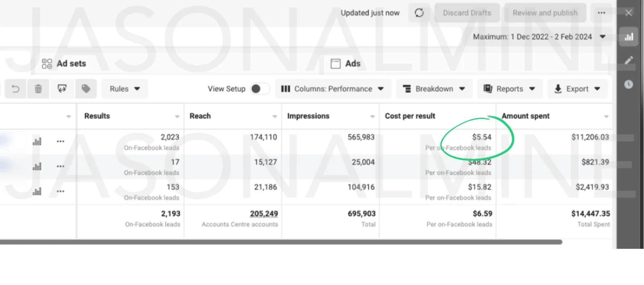
Task: Click the $14,447.35 total spent value
Action: [590, 213]
